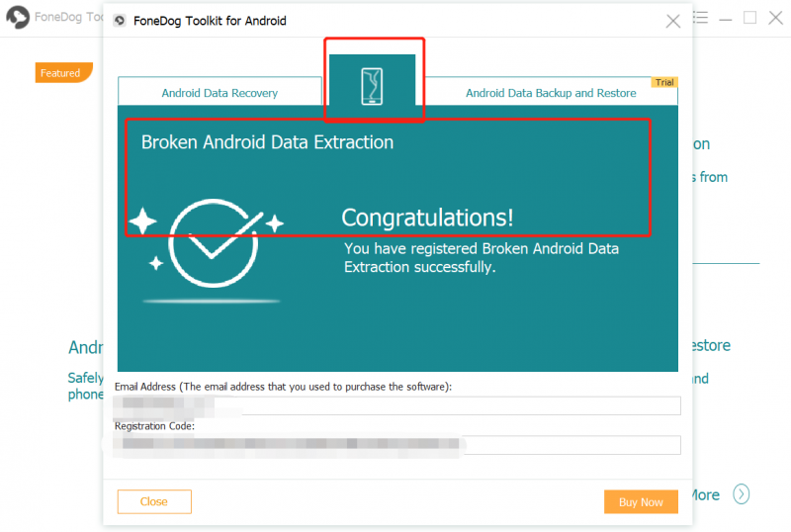Close the main FoneDog window
The image size is (791, 532).
(774, 18)
